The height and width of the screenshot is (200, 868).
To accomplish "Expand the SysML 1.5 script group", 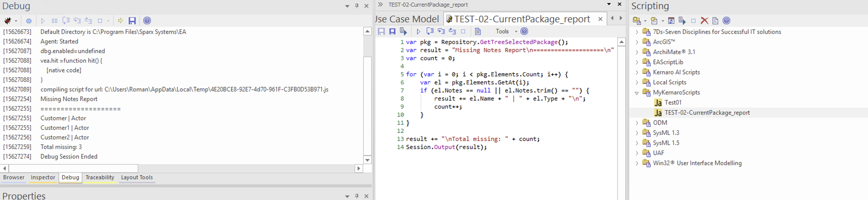I will [636, 143].
